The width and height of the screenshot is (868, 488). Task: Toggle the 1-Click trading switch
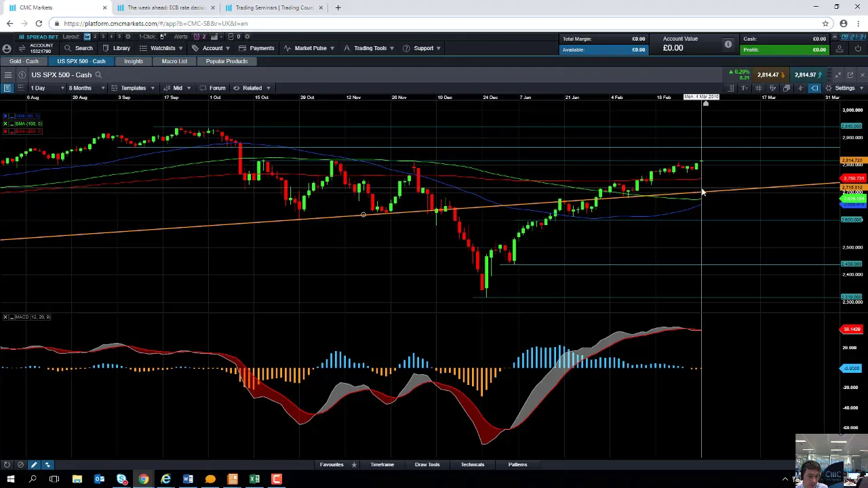coord(163,37)
